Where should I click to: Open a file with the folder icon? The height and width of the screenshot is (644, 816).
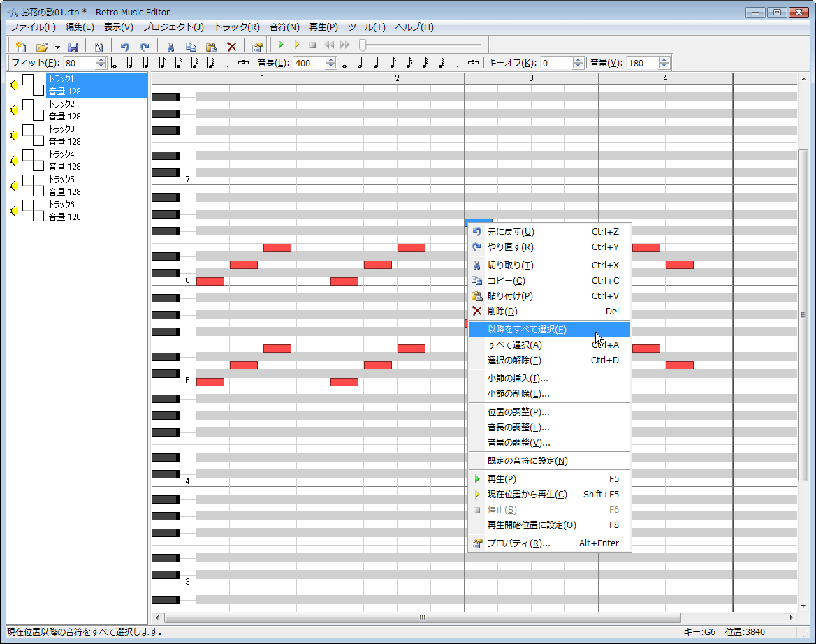click(42, 47)
